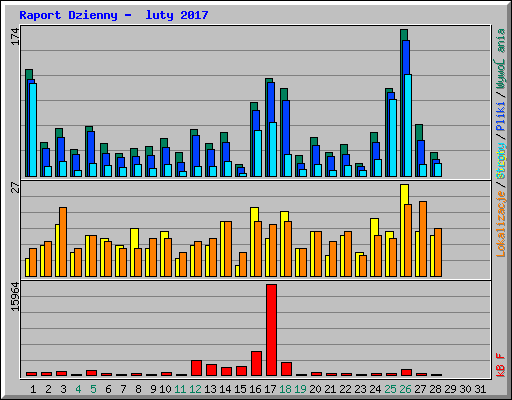Click the 'Strony' legend label
This screenshot has width=512, height=400.
501,161
